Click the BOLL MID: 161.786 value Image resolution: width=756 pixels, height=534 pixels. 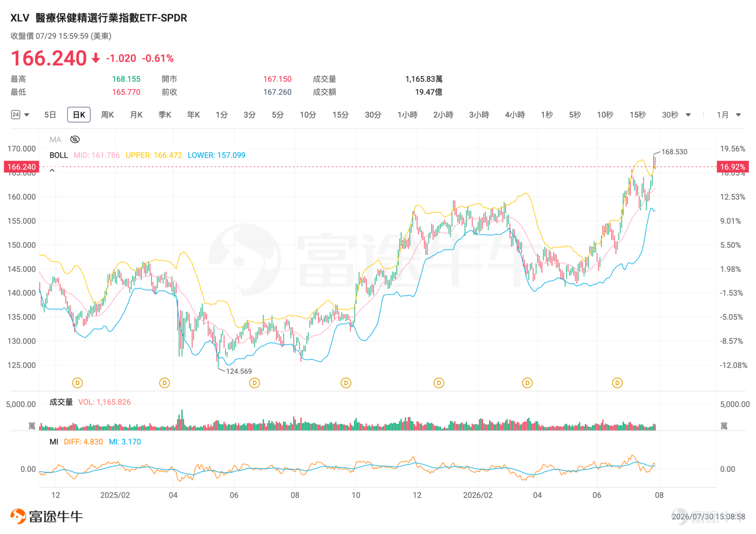click(x=97, y=155)
